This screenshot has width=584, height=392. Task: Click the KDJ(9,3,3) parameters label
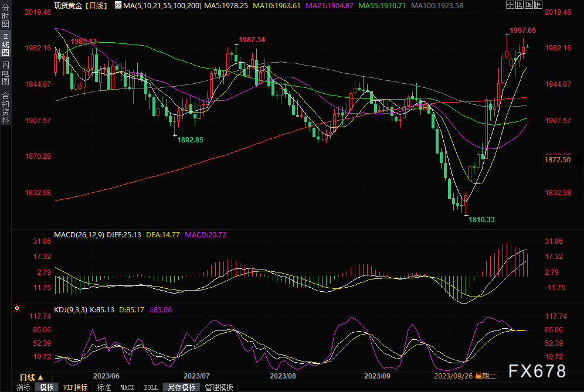pyautogui.click(x=69, y=309)
